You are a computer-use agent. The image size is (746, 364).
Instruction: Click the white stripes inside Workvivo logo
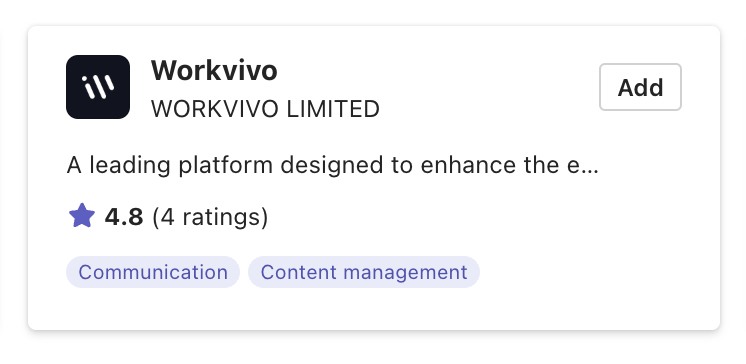coord(98,87)
